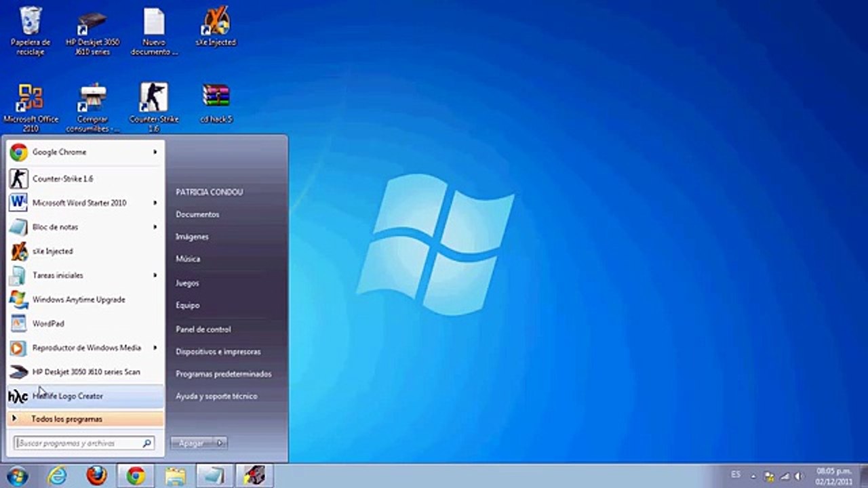This screenshot has width=868, height=488.
Task: Switch to Google Chrome on the taskbar
Action: (x=136, y=476)
